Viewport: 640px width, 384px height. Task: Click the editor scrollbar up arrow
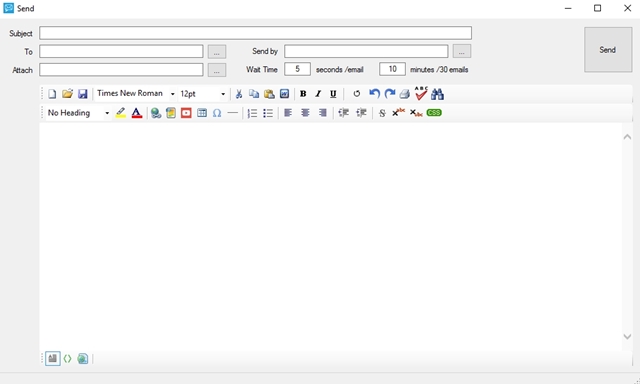click(627, 137)
